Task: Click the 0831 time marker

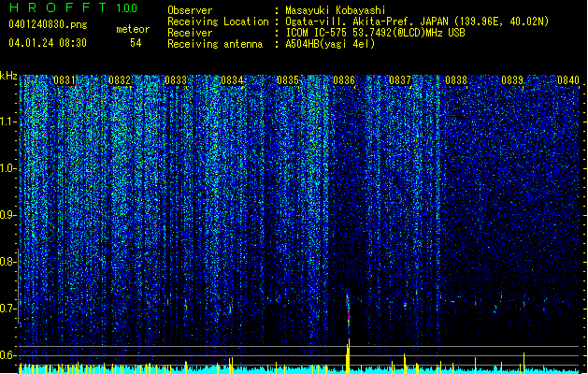Action: tap(65, 80)
